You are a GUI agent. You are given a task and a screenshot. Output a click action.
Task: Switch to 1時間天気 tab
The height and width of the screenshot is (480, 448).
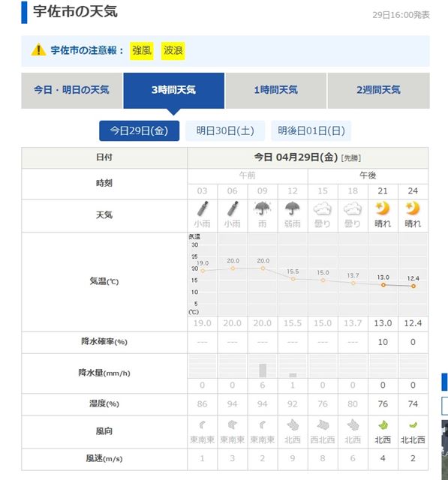[x=276, y=90]
